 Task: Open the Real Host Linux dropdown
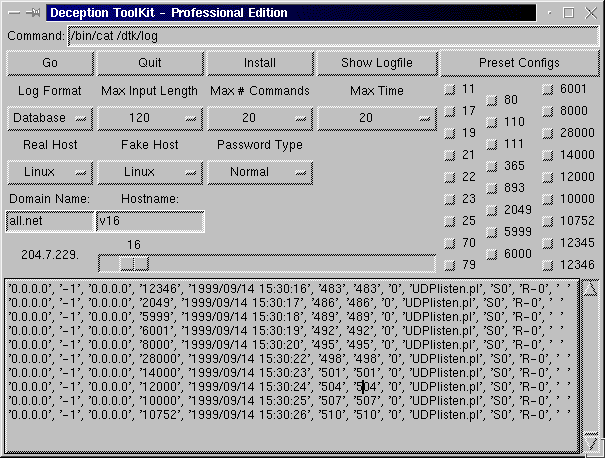50,172
